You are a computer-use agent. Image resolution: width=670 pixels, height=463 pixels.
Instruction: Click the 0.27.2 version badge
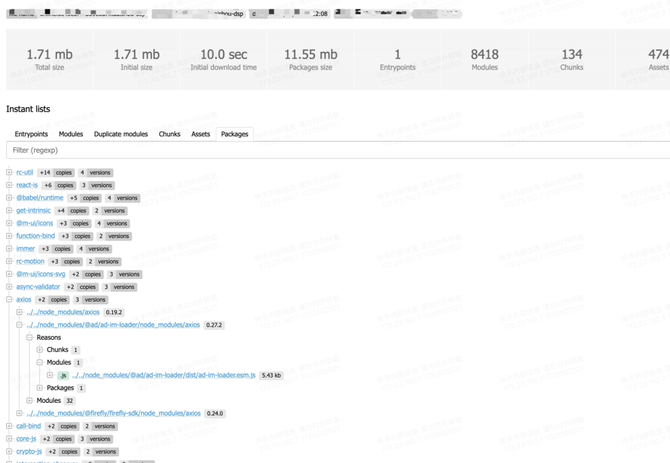tap(214, 325)
